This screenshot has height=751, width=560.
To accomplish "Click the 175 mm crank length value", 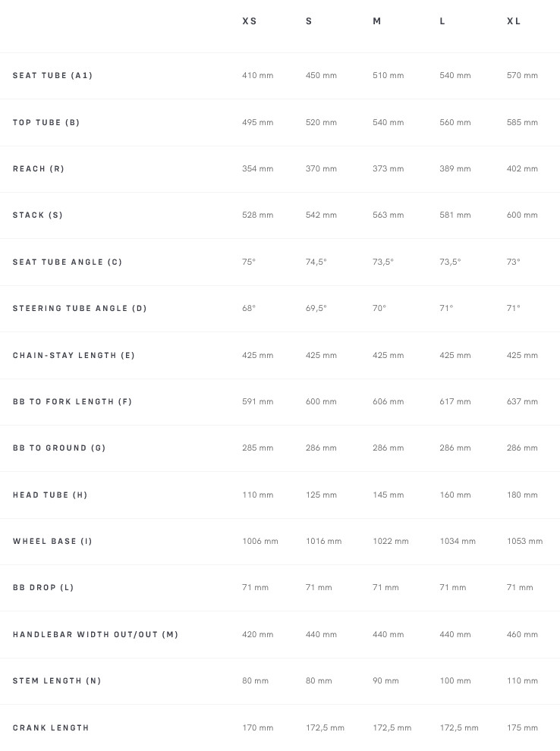I will [522, 728].
